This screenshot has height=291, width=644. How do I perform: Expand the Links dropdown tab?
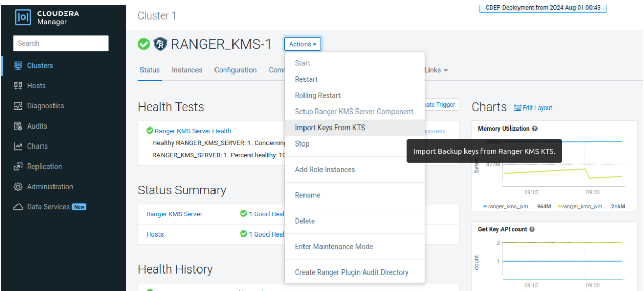pos(436,70)
